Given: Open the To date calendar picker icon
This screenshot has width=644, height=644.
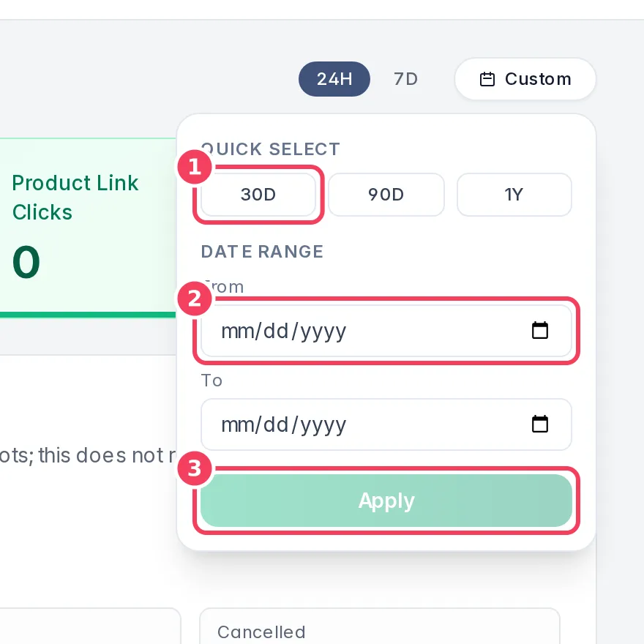Looking at the screenshot, I should (x=539, y=424).
